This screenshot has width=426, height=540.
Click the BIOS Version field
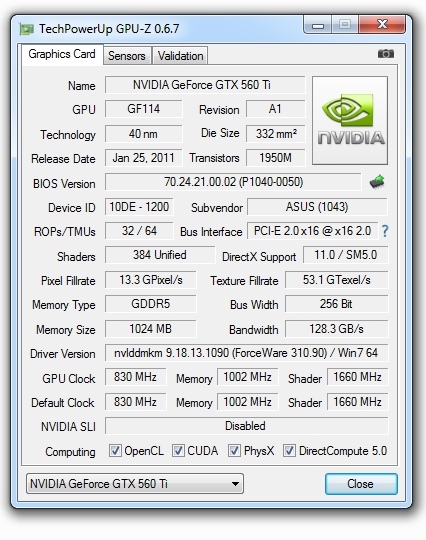point(233,182)
